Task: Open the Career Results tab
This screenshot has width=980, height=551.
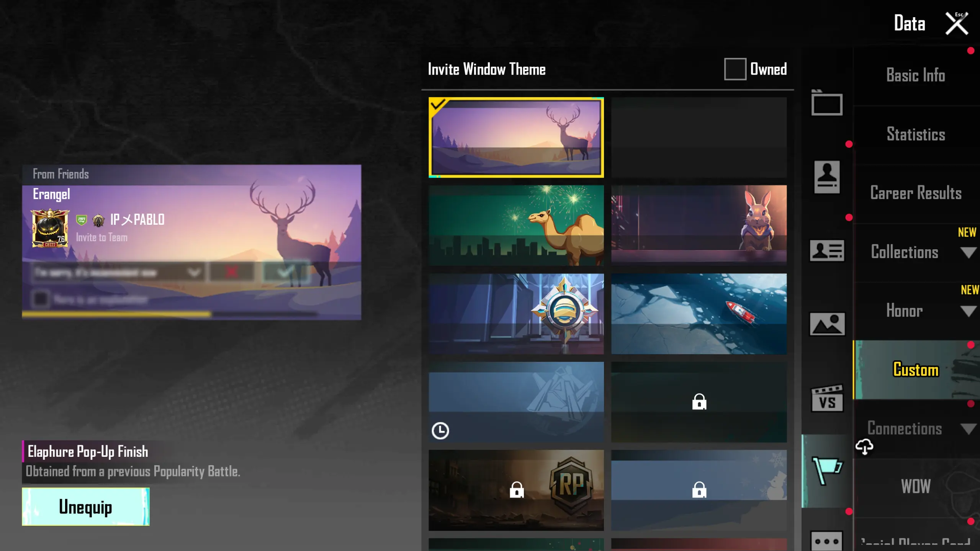Action: pos(915,193)
